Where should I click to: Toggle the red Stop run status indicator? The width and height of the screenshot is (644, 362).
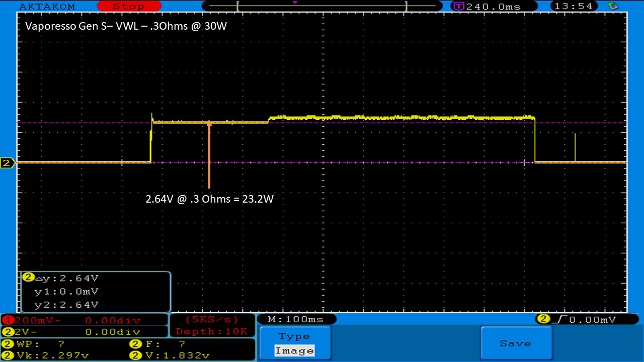[128, 7]
